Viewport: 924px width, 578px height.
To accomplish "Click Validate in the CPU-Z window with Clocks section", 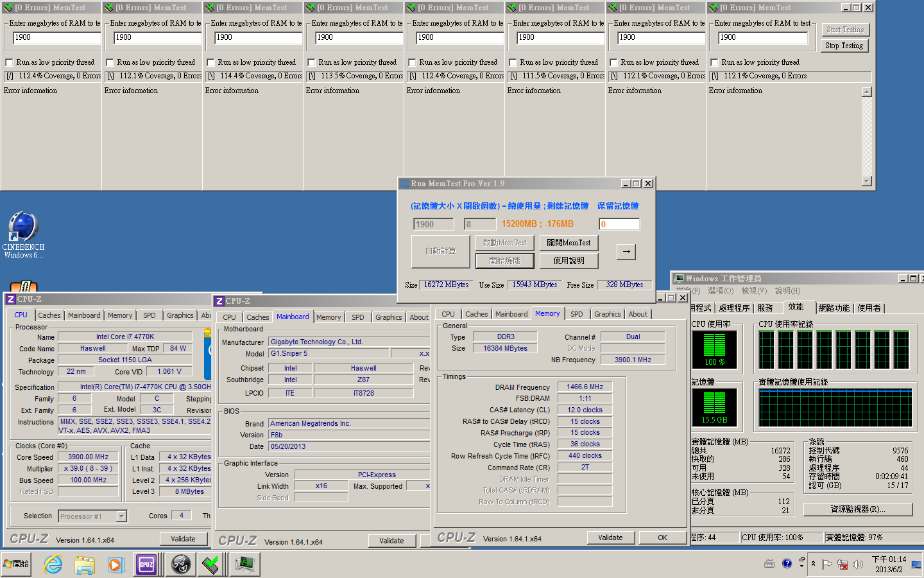I will click(183, 539).
